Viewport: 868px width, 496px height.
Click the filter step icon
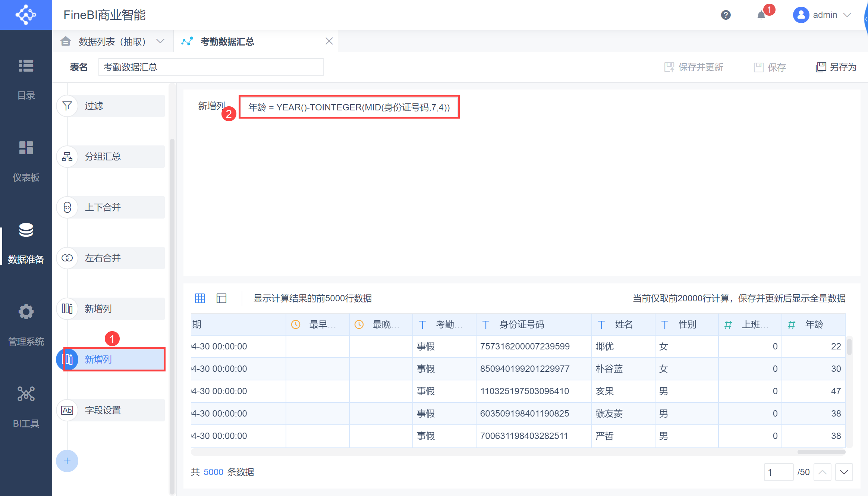67,106
